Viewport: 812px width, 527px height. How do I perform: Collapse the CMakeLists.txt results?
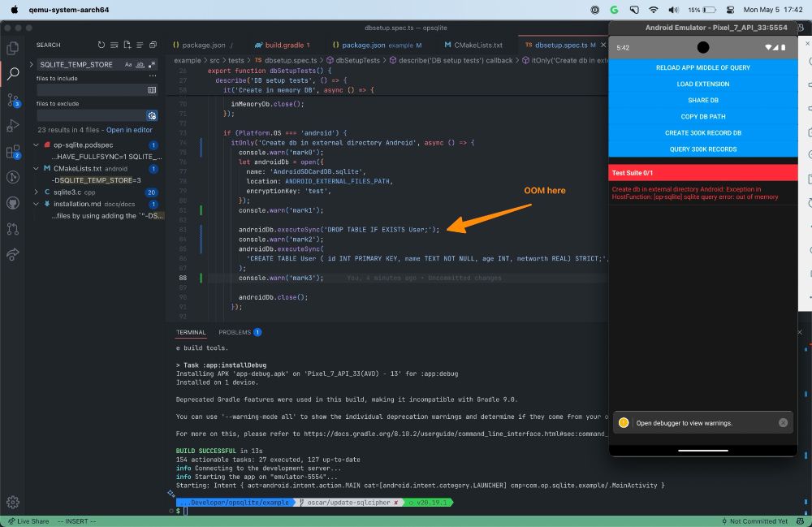36,169
